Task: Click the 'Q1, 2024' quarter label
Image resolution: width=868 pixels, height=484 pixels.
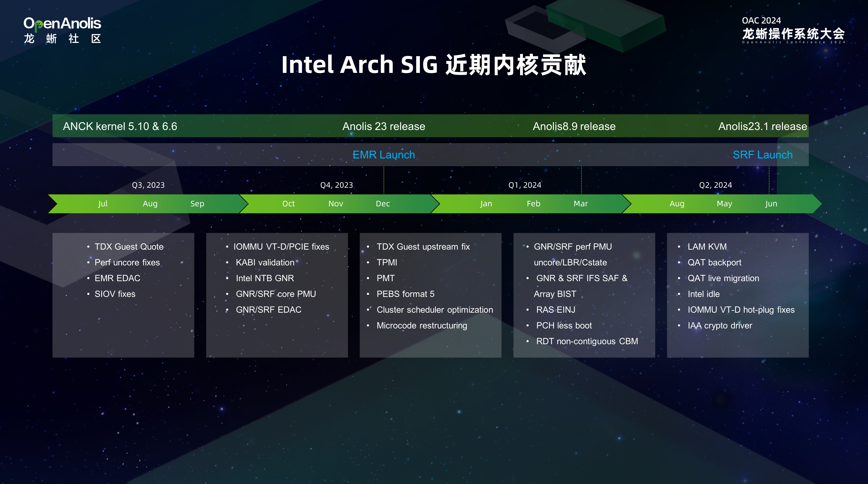Action: (525, 185)
